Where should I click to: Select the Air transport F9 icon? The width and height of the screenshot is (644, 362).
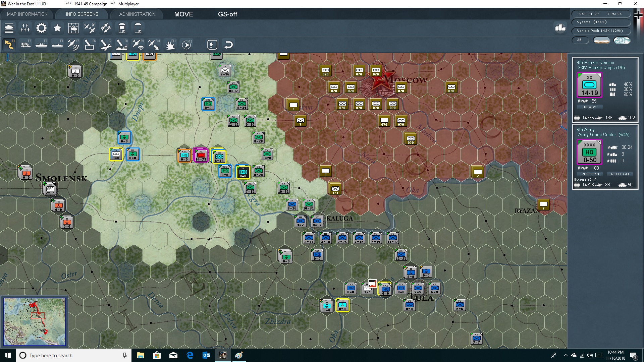(138, 45)
